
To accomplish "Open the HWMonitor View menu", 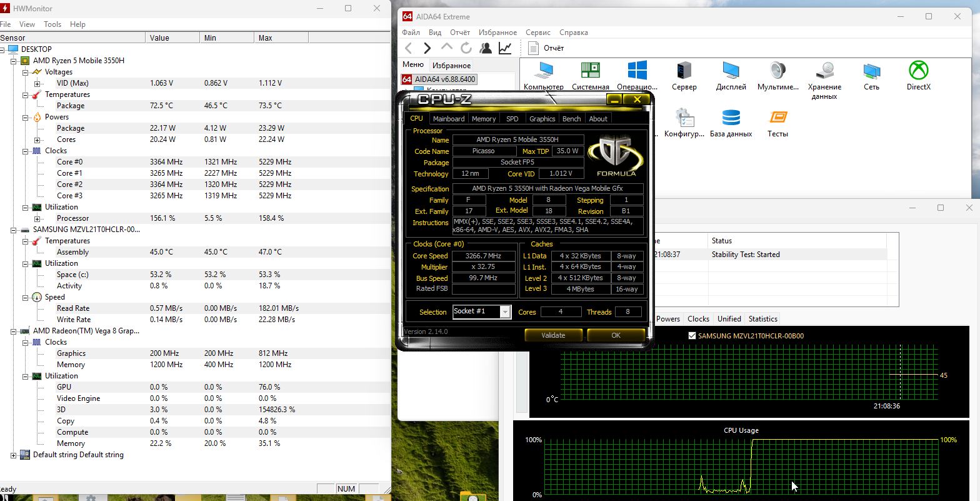I will (27, 24).
